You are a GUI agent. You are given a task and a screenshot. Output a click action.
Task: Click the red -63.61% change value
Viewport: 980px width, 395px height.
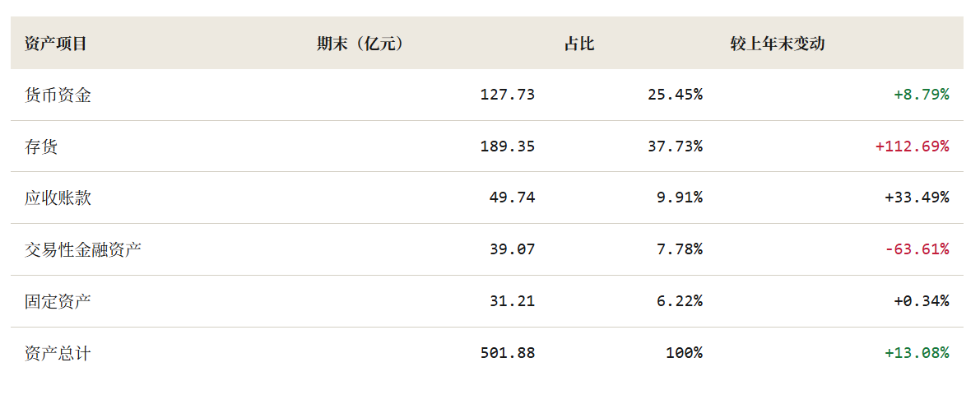tap(917, 250)
